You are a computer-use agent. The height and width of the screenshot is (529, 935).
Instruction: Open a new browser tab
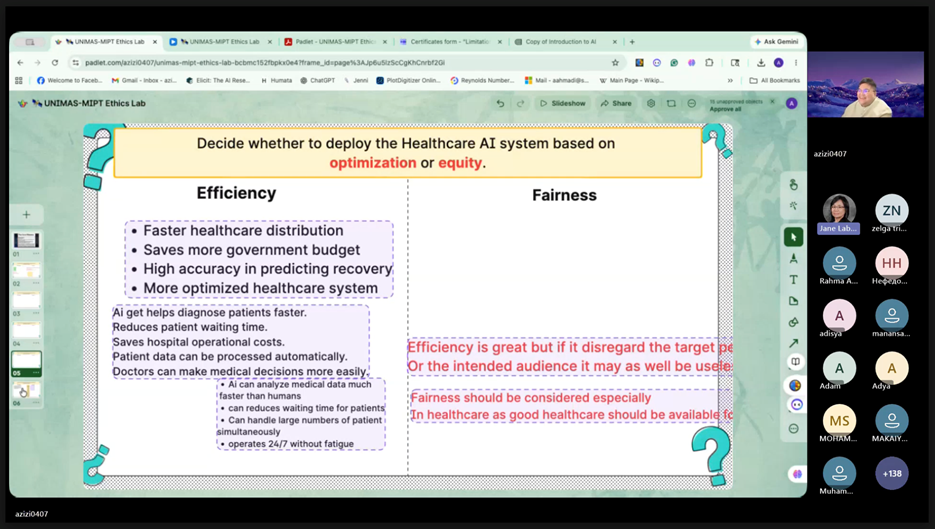632,42
